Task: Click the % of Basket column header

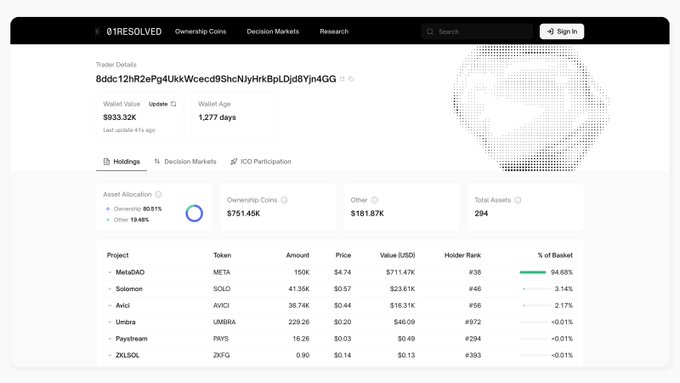Action: tap(555, 255)
